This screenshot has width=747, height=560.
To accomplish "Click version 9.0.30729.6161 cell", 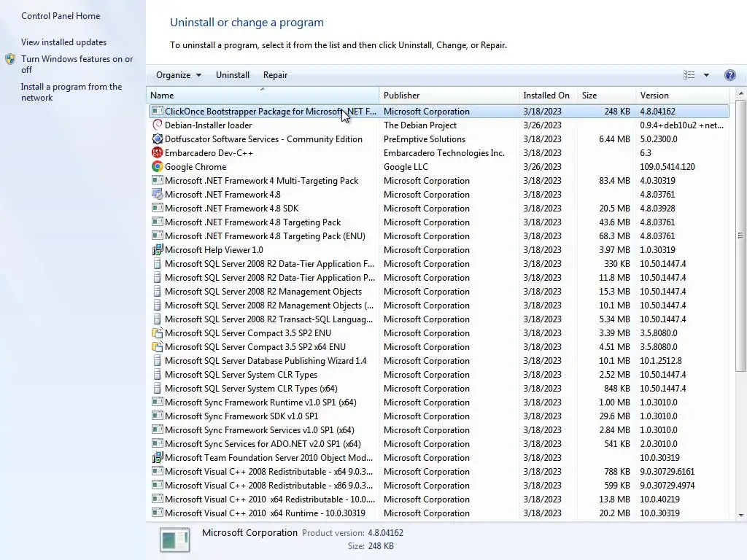I will (x=667, y=472).
